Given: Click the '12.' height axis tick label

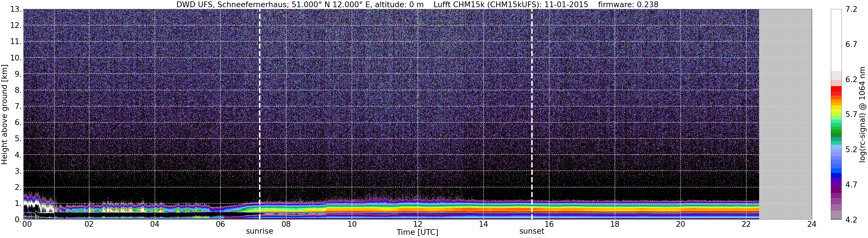Looking at the screenshot, I should (16, 26).
